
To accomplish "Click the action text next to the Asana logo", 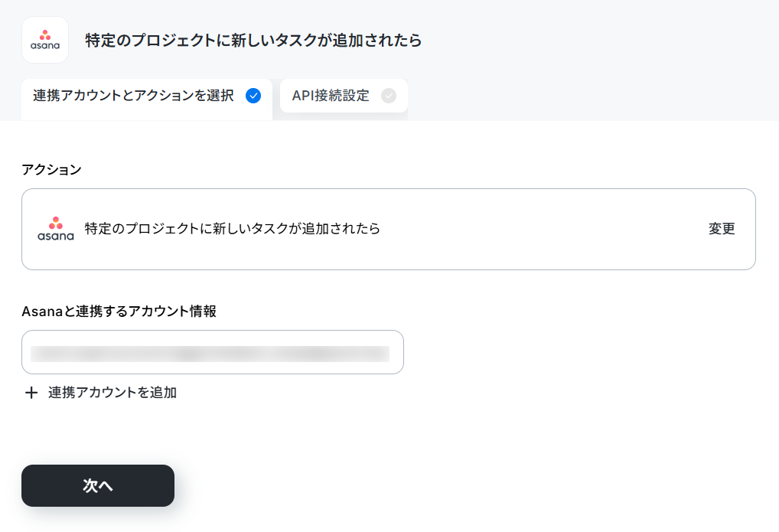I will coord(233,229).
